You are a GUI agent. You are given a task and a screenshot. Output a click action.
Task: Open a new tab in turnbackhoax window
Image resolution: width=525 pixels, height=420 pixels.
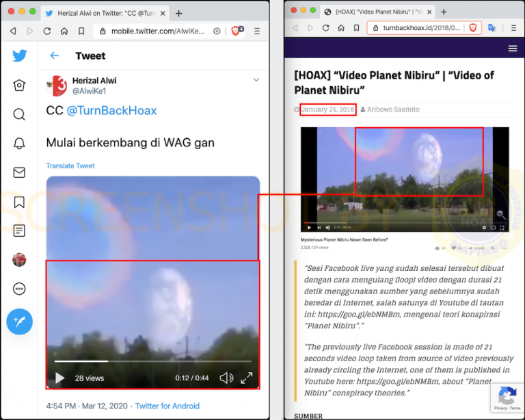(x=444, y=12)
